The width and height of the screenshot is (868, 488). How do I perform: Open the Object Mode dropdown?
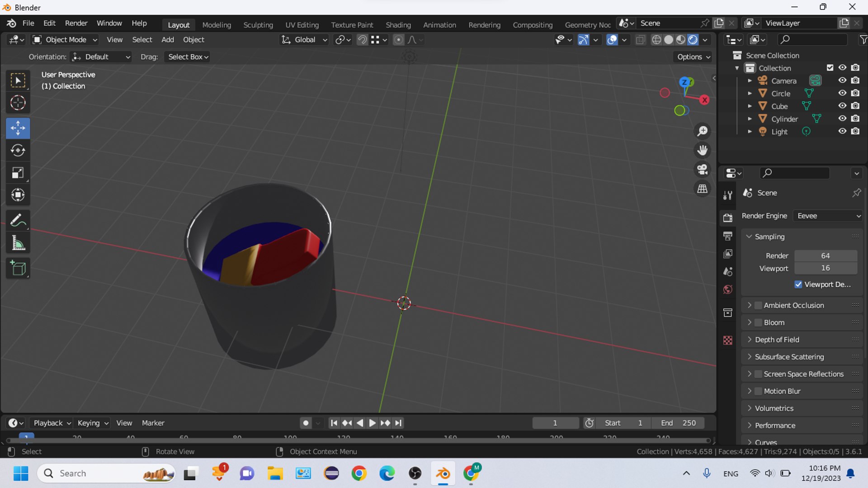click(65, 40)
